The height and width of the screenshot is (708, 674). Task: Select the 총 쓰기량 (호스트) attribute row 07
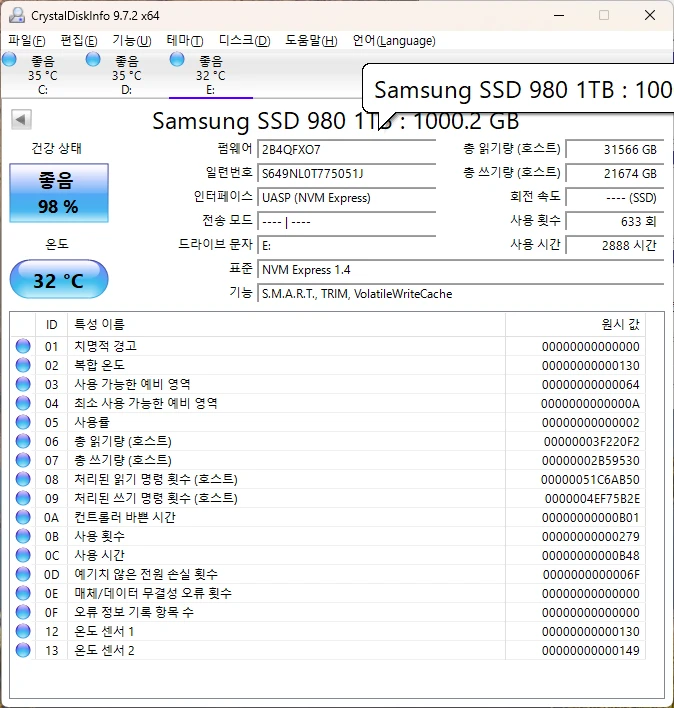[327, 460]
